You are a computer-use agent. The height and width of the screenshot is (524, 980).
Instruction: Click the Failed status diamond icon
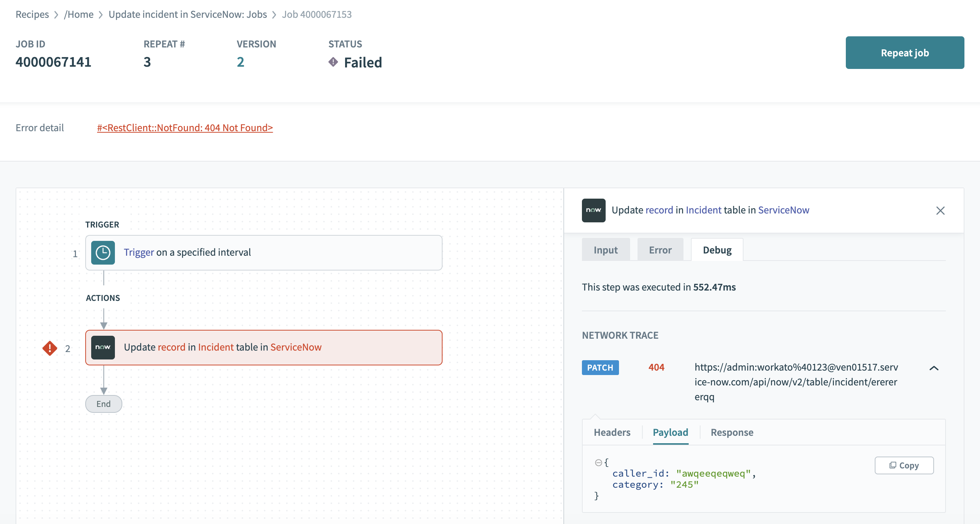click(x=334, y=62)
